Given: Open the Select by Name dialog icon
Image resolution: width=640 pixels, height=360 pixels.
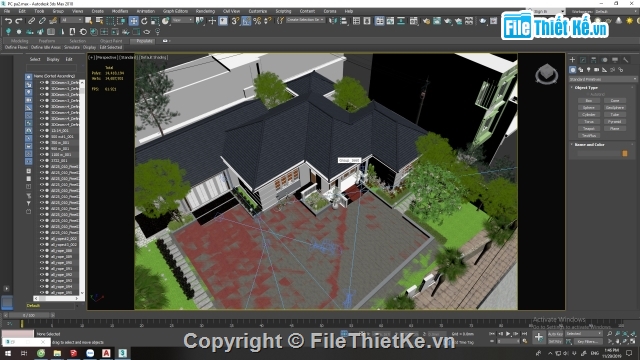Looking at the screenshot, I should (99, 21).
